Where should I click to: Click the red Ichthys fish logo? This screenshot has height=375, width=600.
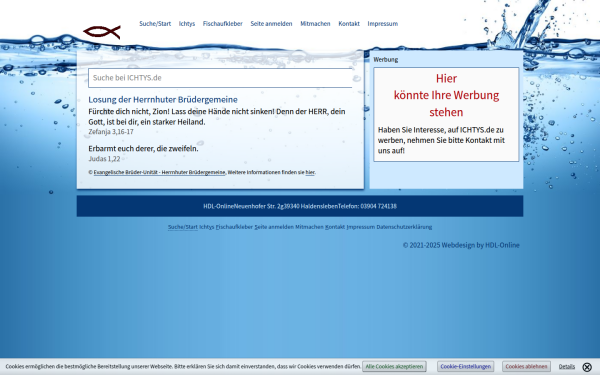(x=102, y=32)
